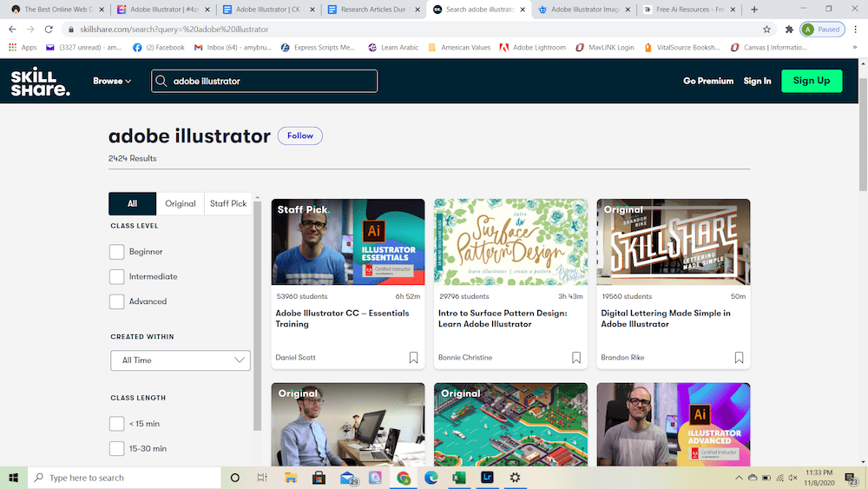Select the Staff Pick filter tab
The image size is (868, 489).
click(228, 204)
